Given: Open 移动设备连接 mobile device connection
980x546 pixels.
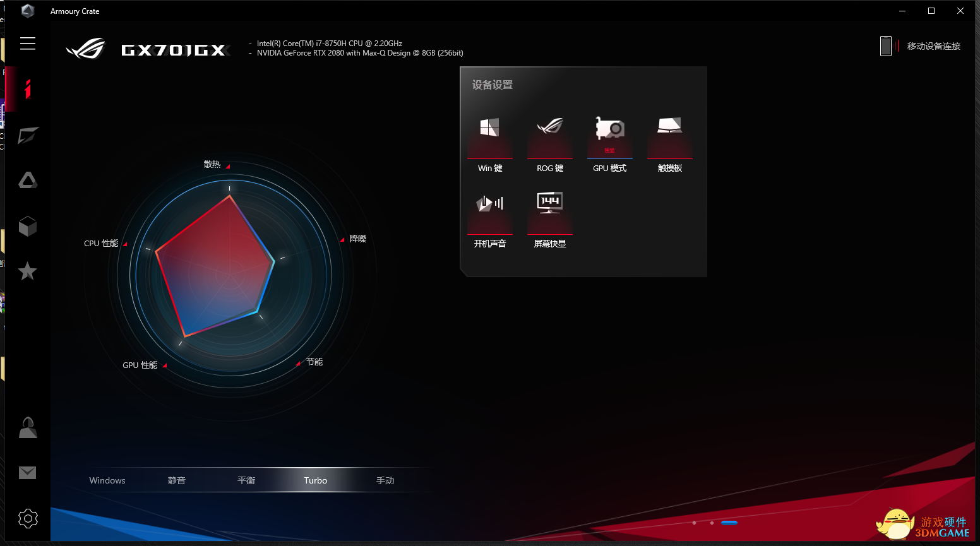Looking at the screenshot, I should point(921,46).
